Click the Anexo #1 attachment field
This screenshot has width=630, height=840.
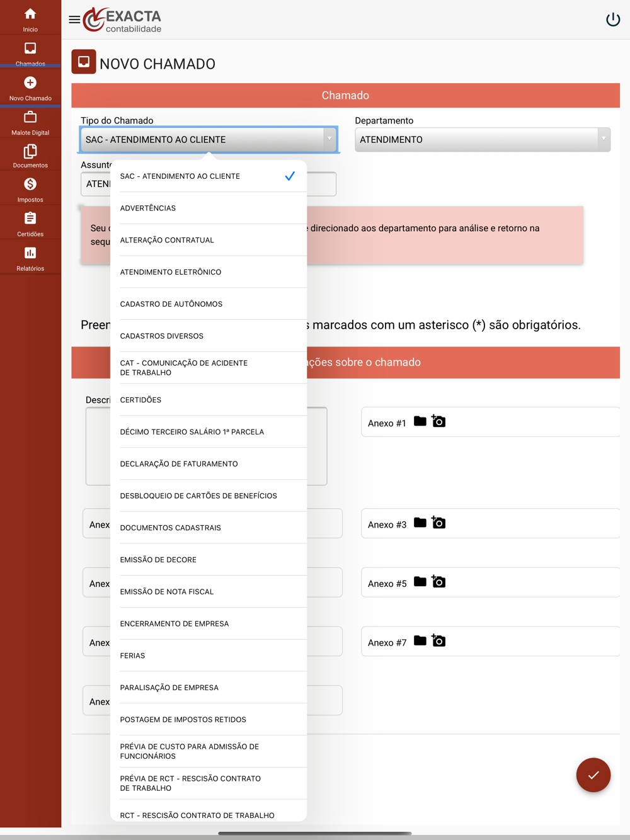[x=491, y=422]
